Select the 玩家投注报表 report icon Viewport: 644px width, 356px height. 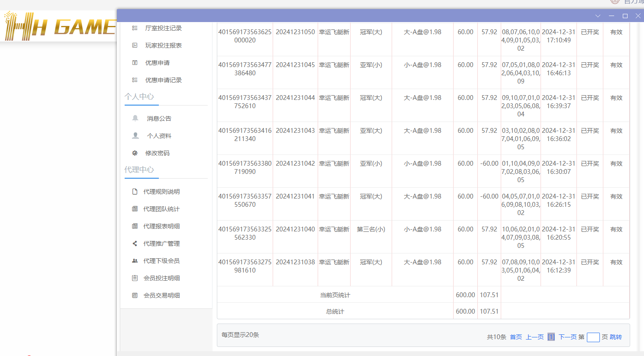point(135,45)
